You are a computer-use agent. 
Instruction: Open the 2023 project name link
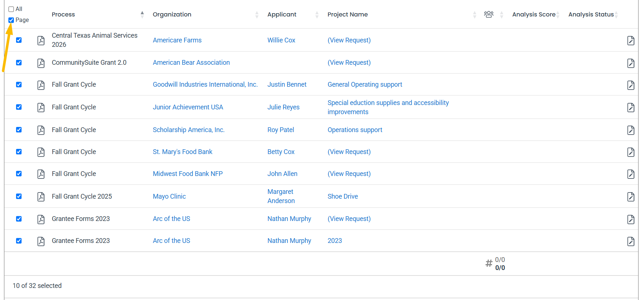[x=335, y=241]
